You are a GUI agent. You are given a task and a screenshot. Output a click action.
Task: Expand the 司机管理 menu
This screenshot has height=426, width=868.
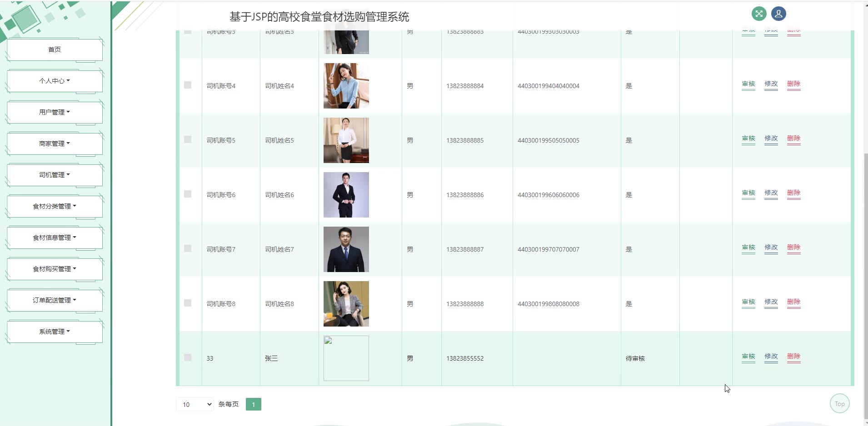pos(55,175)
